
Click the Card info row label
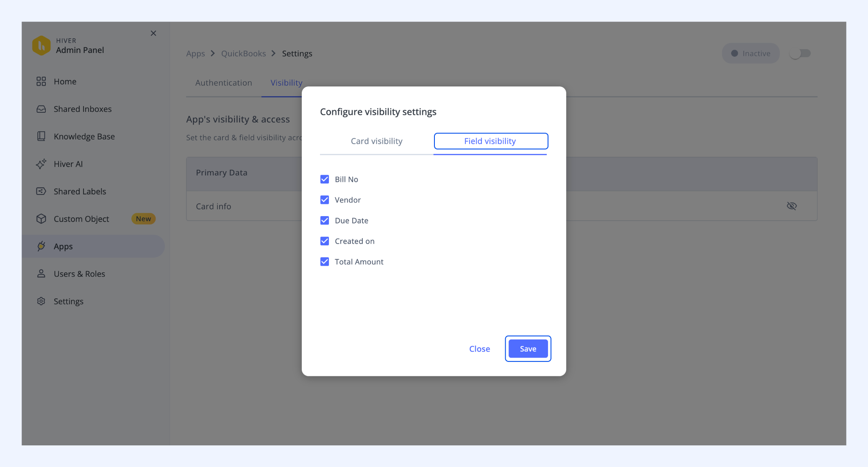point(214,206)
